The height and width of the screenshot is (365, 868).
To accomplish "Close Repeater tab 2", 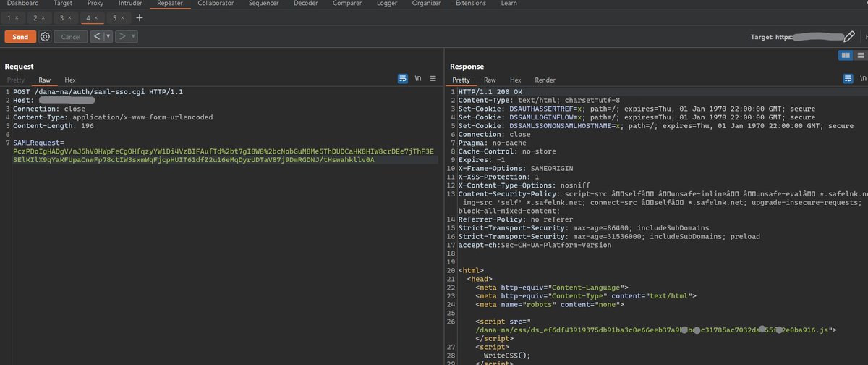I will [43, 17].
